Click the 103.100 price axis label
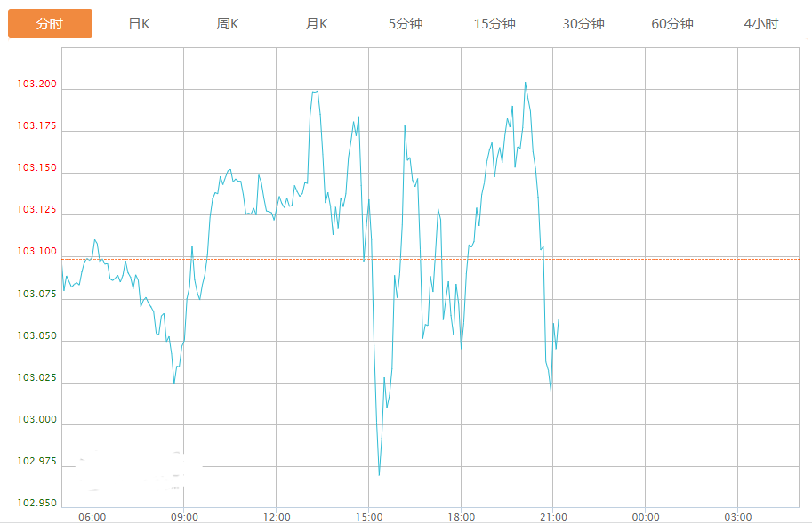Viewport: 812px width, 525px height. click(x=36, y=252)
